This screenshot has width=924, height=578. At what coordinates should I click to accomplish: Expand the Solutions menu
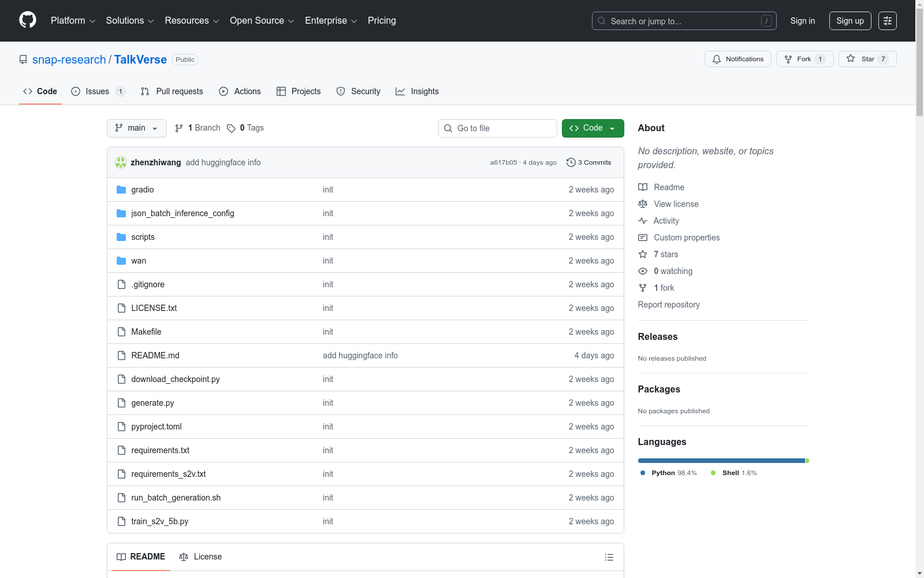130,21
